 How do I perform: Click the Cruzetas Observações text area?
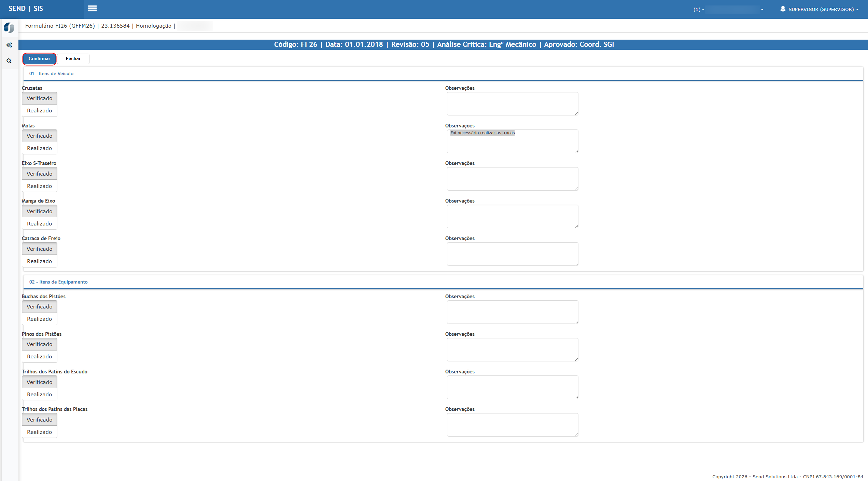pos(512,104)
